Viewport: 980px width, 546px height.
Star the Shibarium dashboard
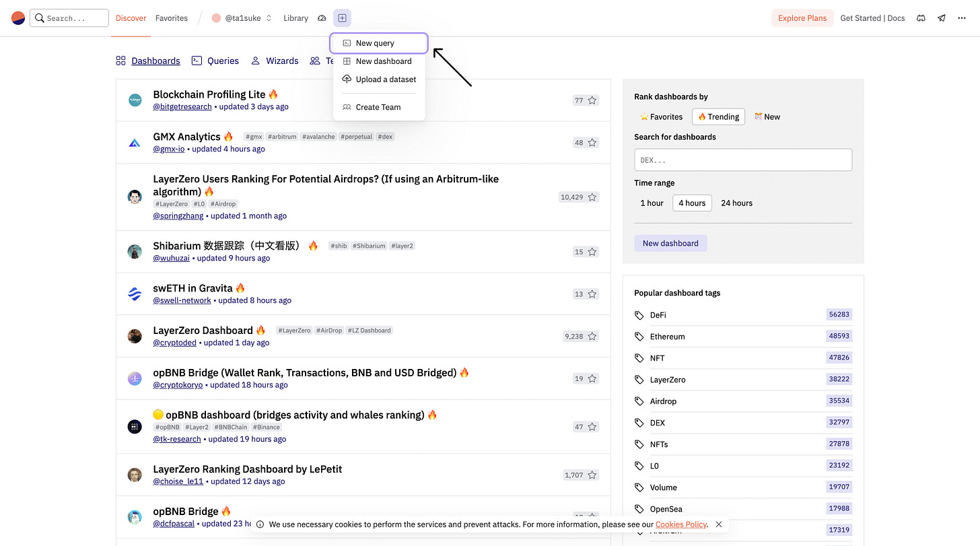[x=592, y=252]
